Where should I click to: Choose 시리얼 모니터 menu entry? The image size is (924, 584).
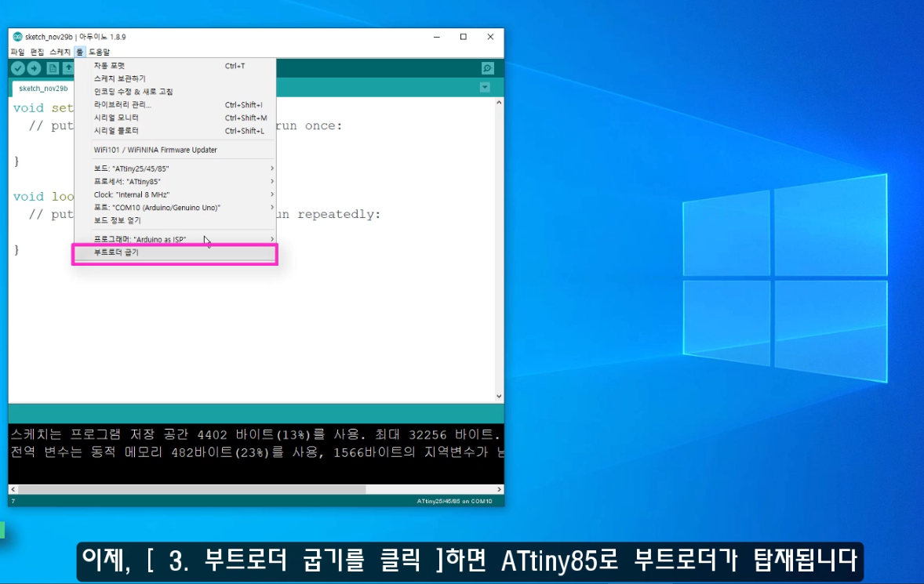(175, 118)
